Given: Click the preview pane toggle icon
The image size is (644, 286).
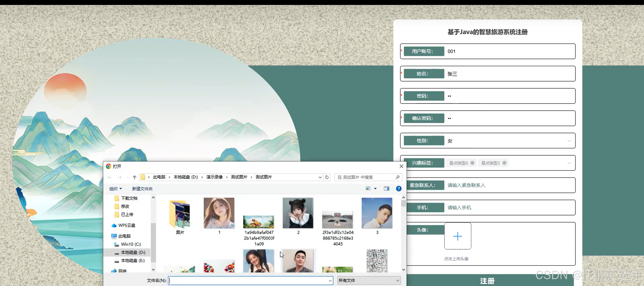Looking at the screenshot, I should [x=386, y=189].
